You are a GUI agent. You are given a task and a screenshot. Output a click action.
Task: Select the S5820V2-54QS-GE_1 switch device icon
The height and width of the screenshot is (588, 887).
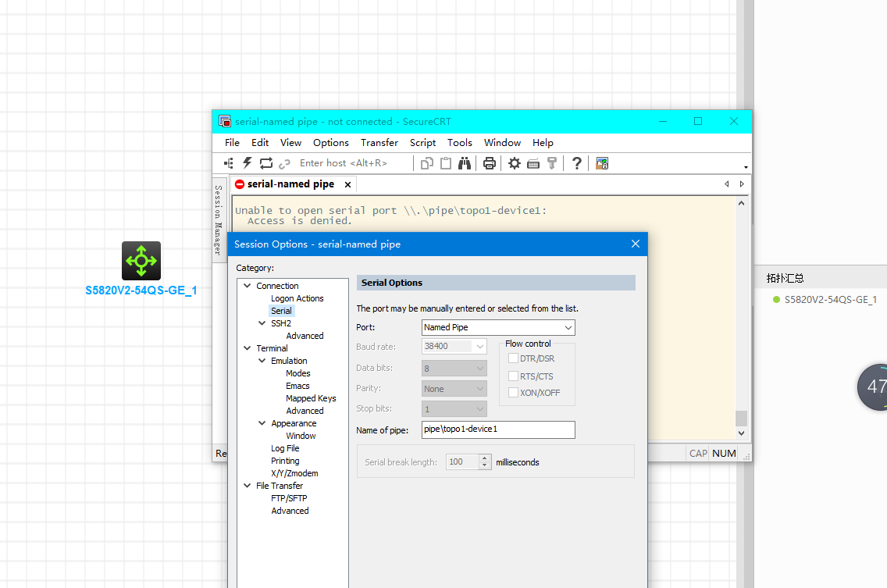[141, 261]
